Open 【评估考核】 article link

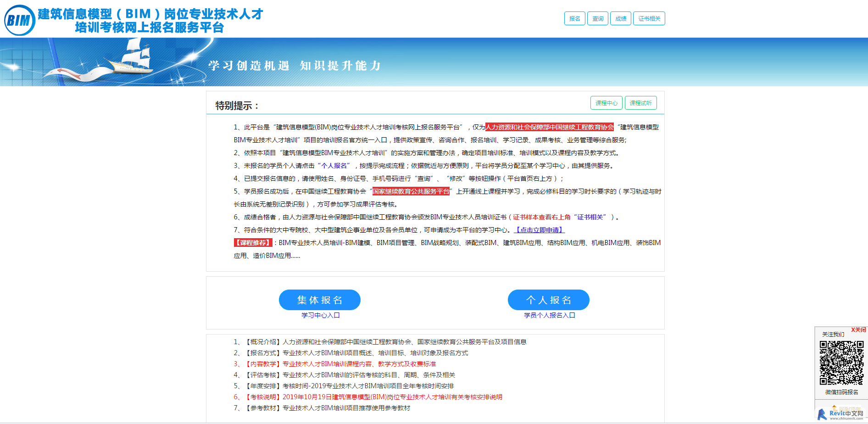[x=350, y=375]
